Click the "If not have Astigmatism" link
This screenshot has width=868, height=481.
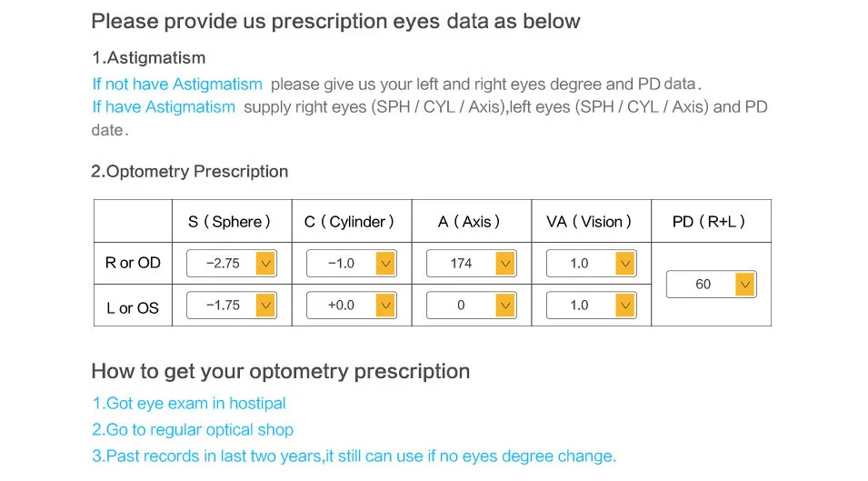(x=177, y=85)
